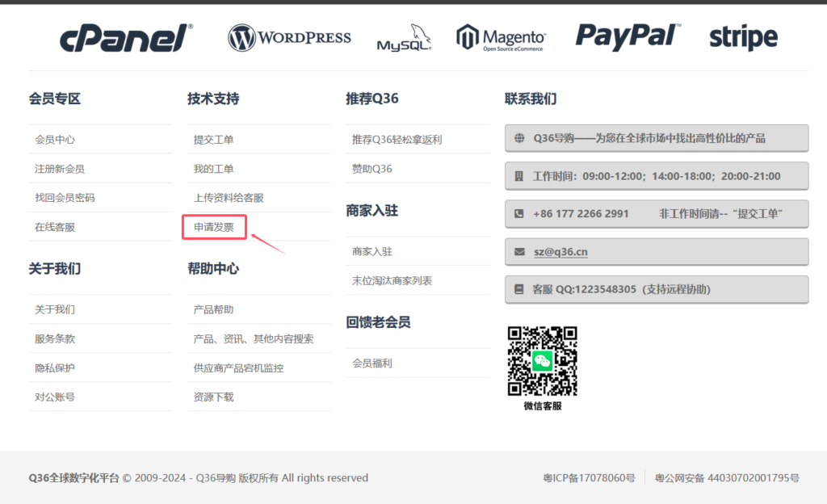Open 服务条款 link

click(x=55, y=338)
